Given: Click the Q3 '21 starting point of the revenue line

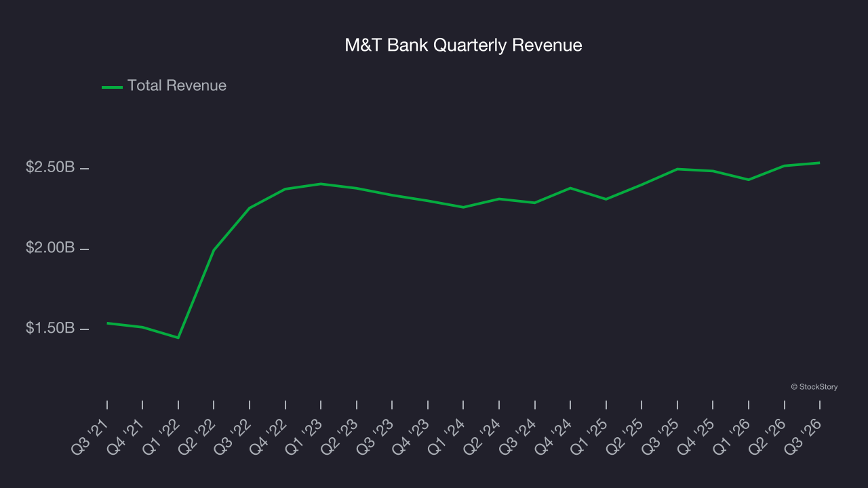Looking at the screenshot, I should pyautogui.click(x=107, y=323).
